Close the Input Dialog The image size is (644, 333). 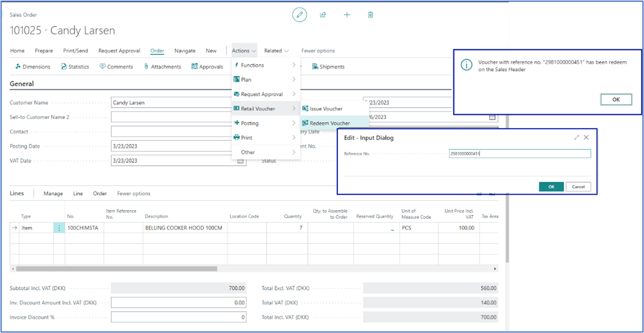coord(586,137)
